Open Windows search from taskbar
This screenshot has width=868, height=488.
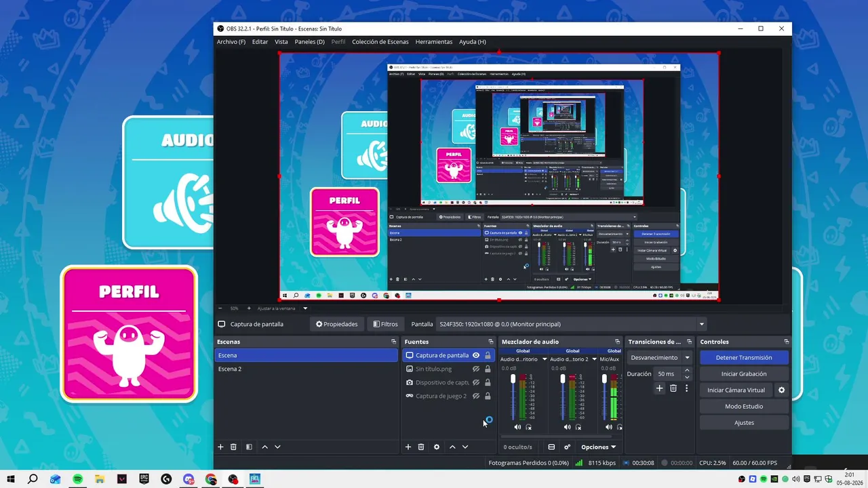tap(33, 479)
